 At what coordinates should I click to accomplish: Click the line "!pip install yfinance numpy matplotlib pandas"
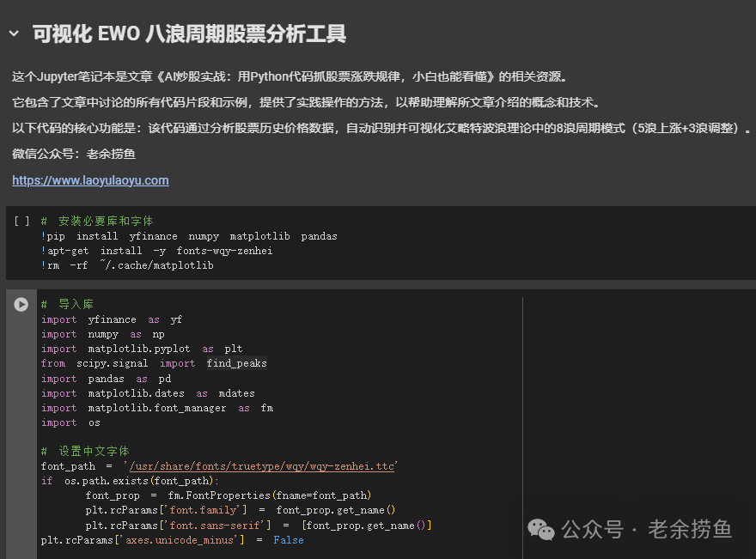(x=189, y=236)
